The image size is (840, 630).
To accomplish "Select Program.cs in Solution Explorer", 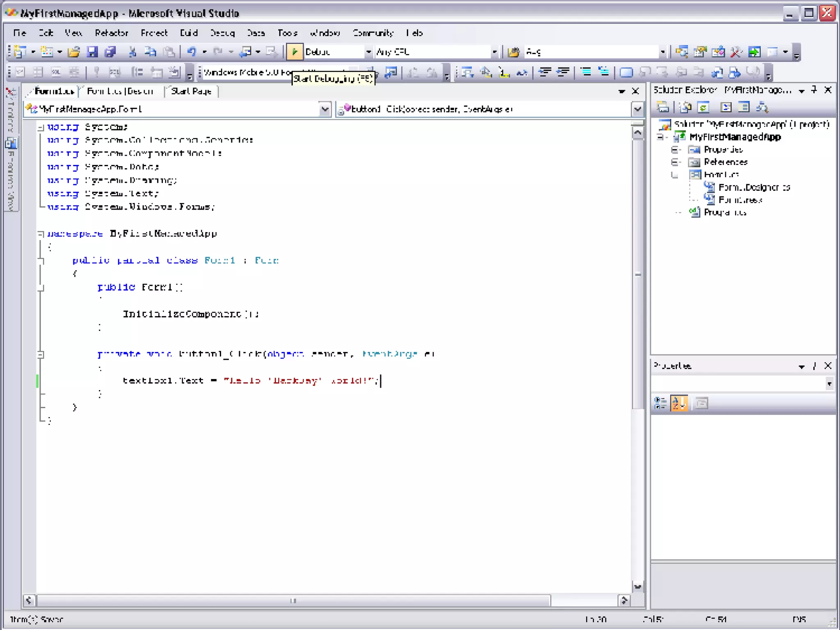I will pyautogui.click(x=725, y=212).
